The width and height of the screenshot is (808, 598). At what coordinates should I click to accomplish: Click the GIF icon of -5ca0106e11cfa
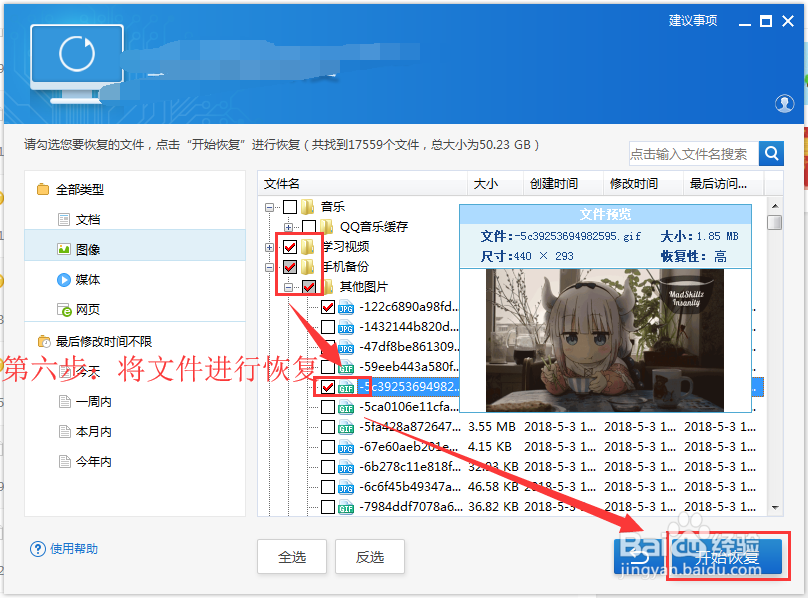346,407
